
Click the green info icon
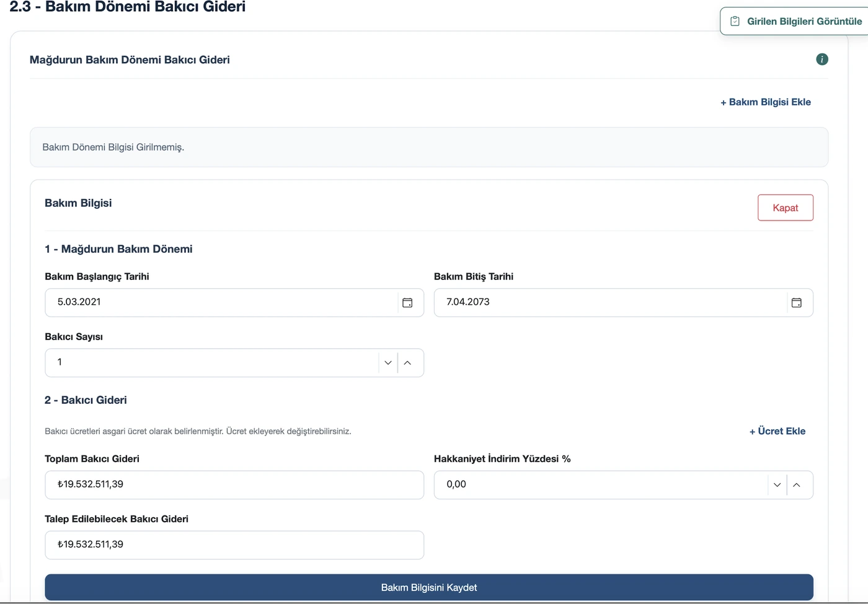tap(822, 59)
